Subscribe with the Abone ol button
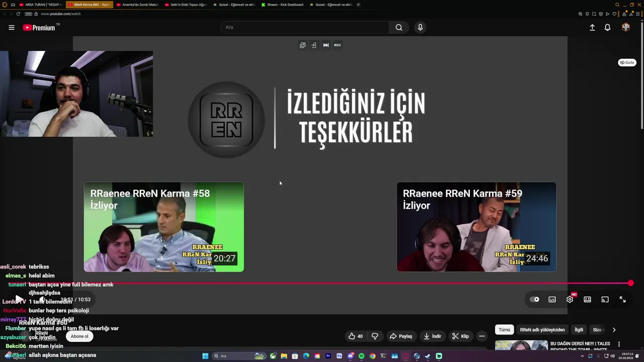The image size is (644, 362). click(x=79, y=336)
